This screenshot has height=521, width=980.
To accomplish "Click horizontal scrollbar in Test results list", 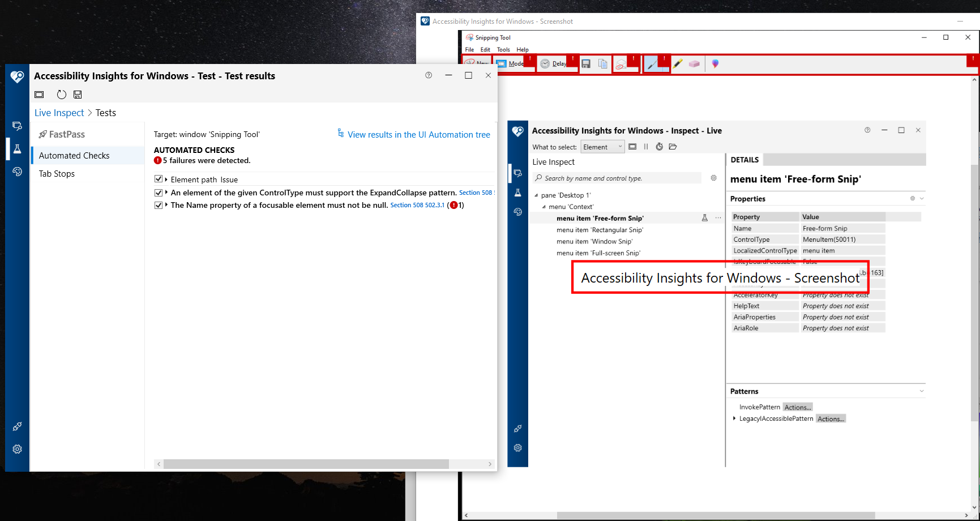I will coord(306,464).
